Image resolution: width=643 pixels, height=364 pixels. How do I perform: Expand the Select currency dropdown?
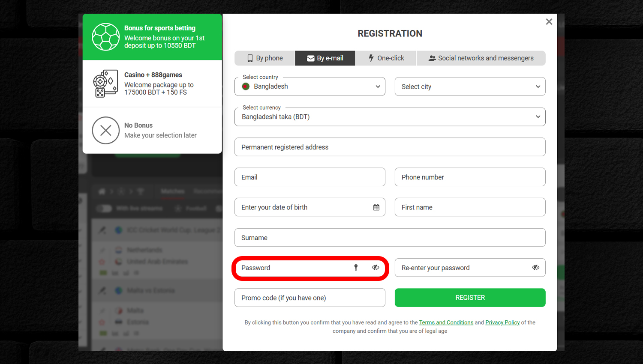click(390, 117)
